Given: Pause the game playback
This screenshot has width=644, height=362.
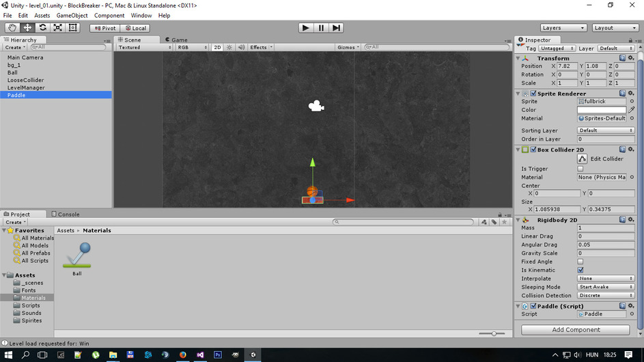Looking at the screenshot, I should pos(321,28).
